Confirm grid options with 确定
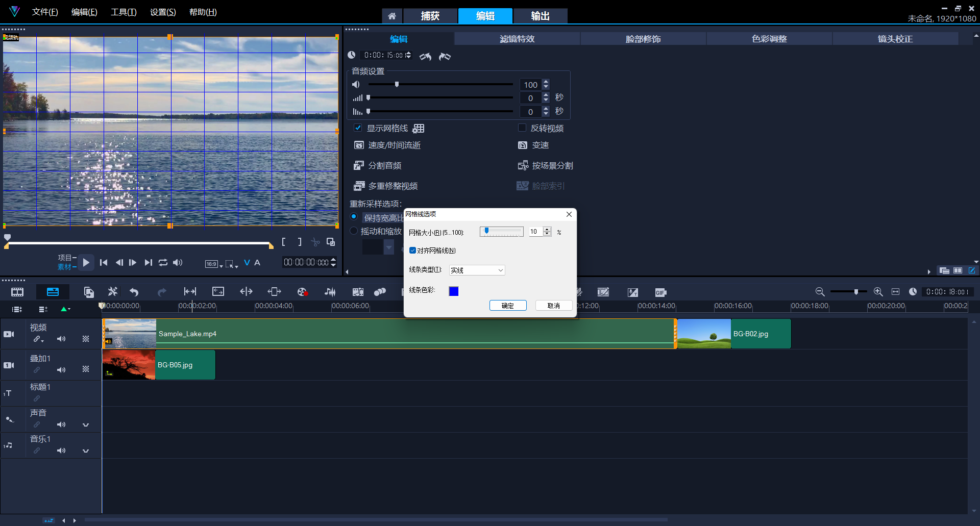980x526 pixels. (507, 306)
